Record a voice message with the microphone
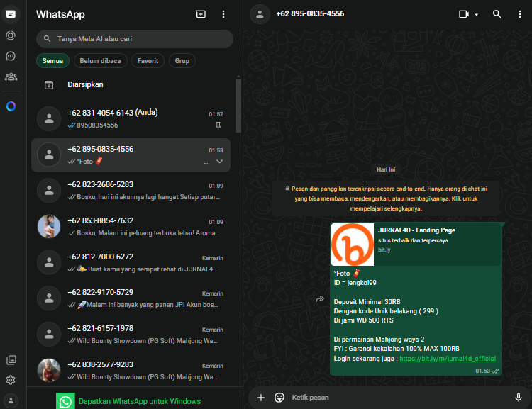This screenshot has width=532, height=409. (518, 398)
